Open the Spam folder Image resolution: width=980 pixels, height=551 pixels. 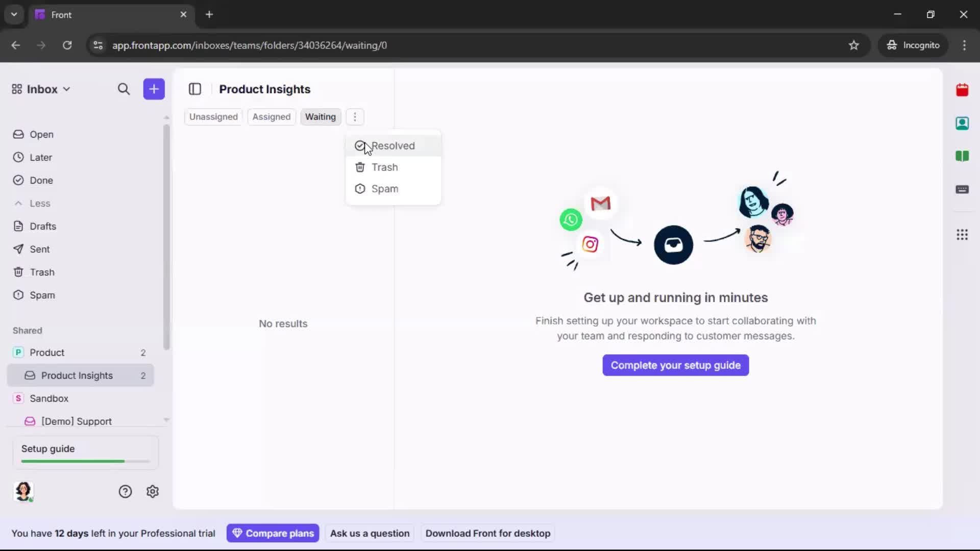[43, 295]
